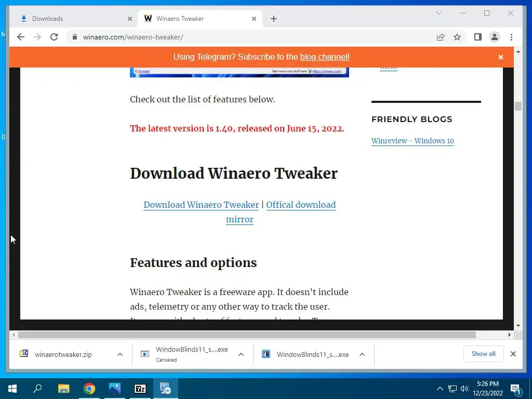Click the Features and options heading
The width and height of the screenshot is (532, 399).
tap(193, 263)
